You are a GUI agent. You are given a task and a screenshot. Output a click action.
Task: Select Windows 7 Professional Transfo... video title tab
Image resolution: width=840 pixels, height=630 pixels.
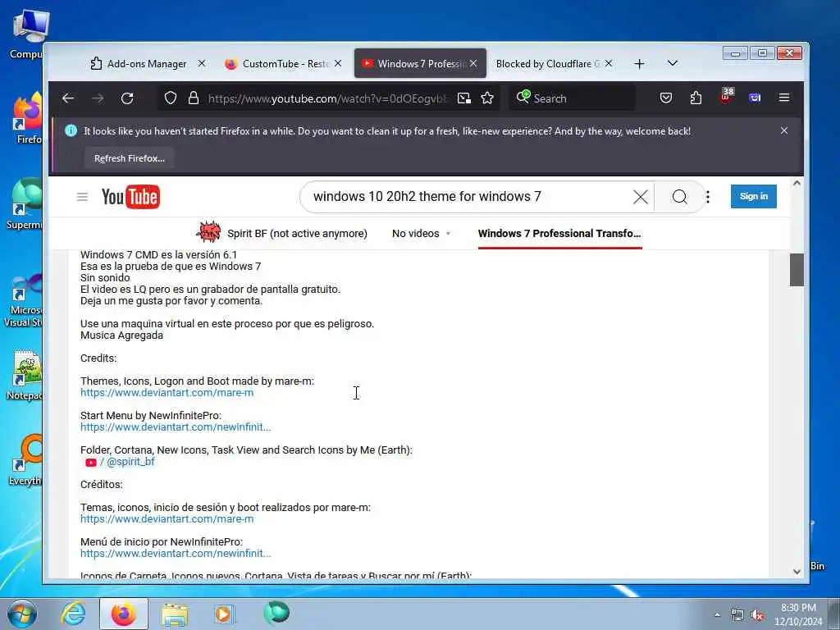click(559, 234)
